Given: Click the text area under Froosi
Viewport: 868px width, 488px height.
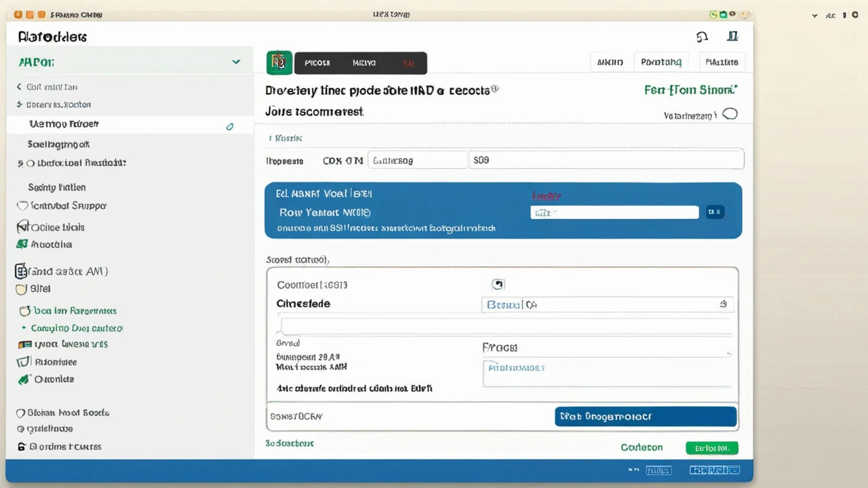Looking at the screenshot, I should click(x=608, y=373).
